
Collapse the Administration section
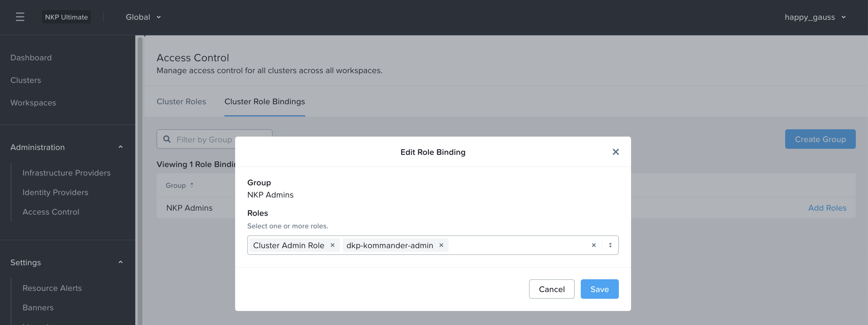pos(120,147)
